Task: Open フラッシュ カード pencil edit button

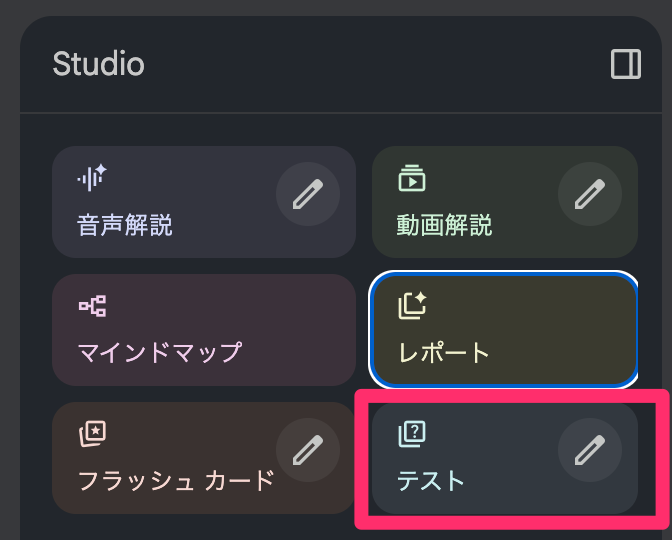Action: point(307,450)
